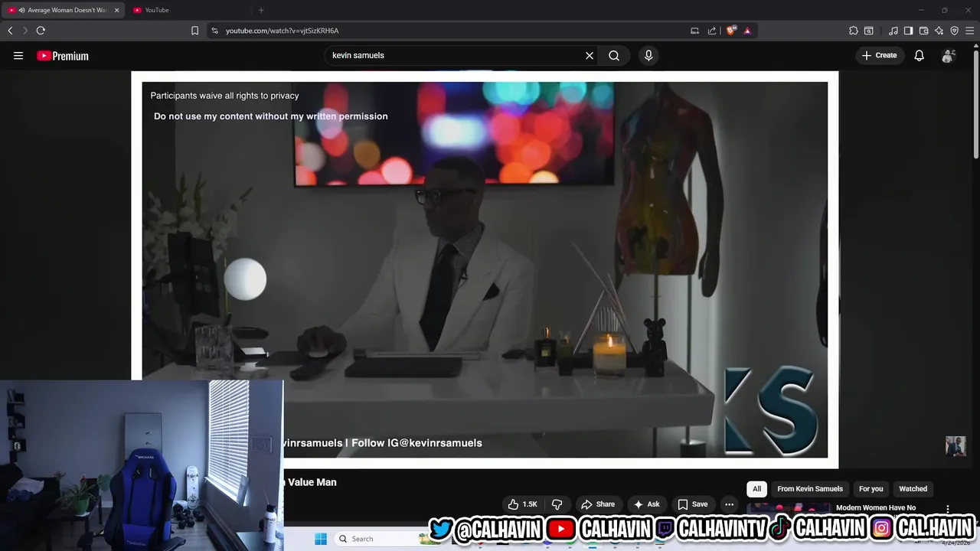Open Brave Shields lion icon
This screenshot has height=551, width=980.
731,31
